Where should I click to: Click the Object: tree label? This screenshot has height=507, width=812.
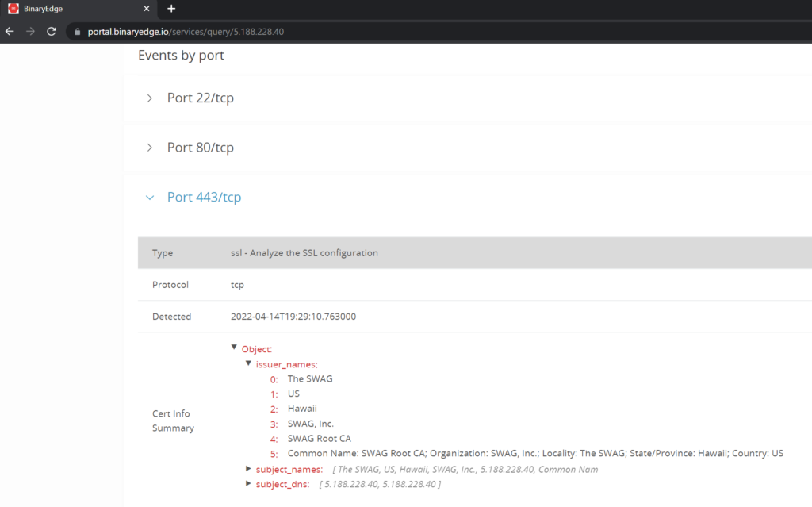coord(257,349)
